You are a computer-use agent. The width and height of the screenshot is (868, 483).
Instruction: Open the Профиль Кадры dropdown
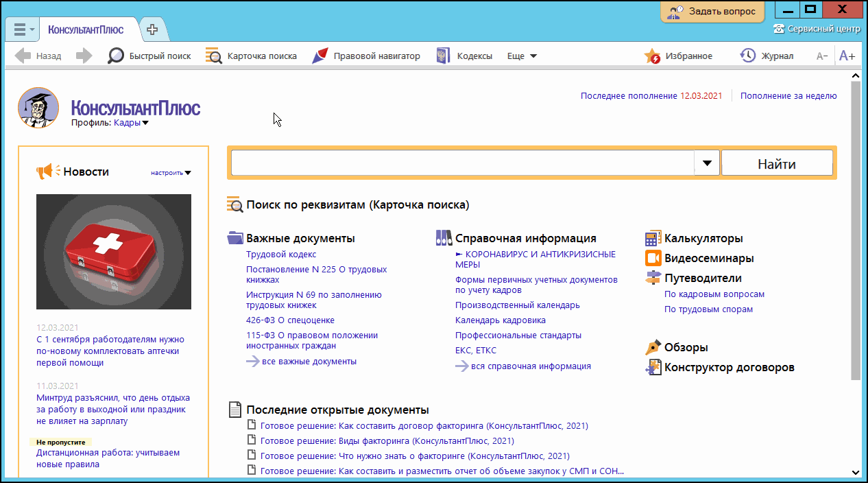pyautogui.click(x=131, y=123)
